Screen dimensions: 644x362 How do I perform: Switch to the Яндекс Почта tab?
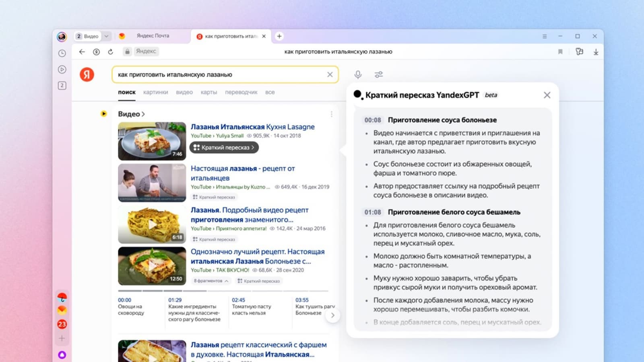tap(153, 36)
